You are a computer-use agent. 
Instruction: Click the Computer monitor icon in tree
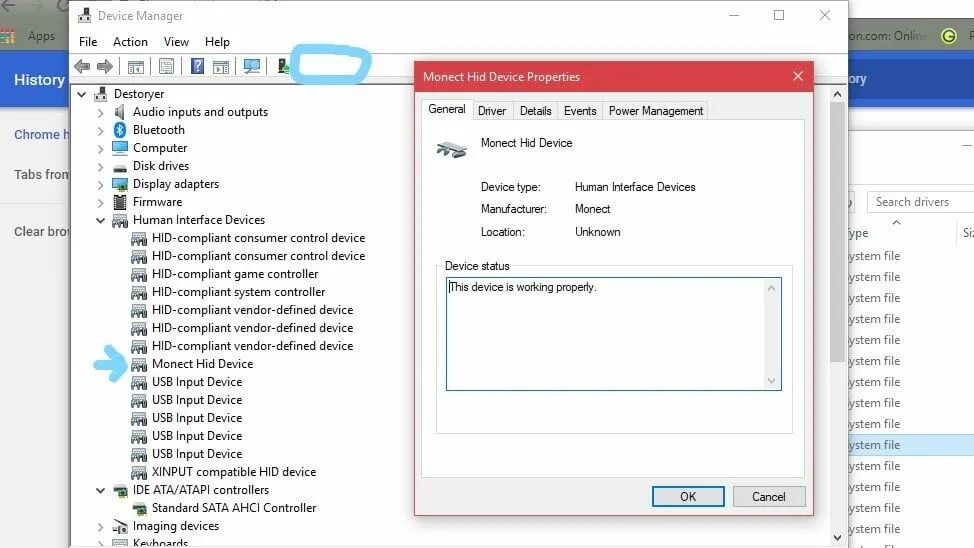[120, 148]
